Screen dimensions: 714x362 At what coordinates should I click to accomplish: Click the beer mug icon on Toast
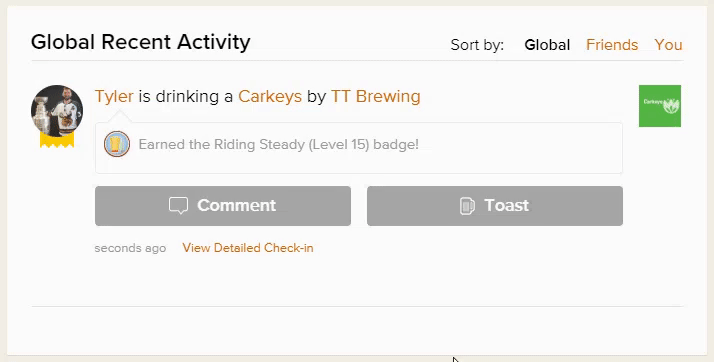467,206
